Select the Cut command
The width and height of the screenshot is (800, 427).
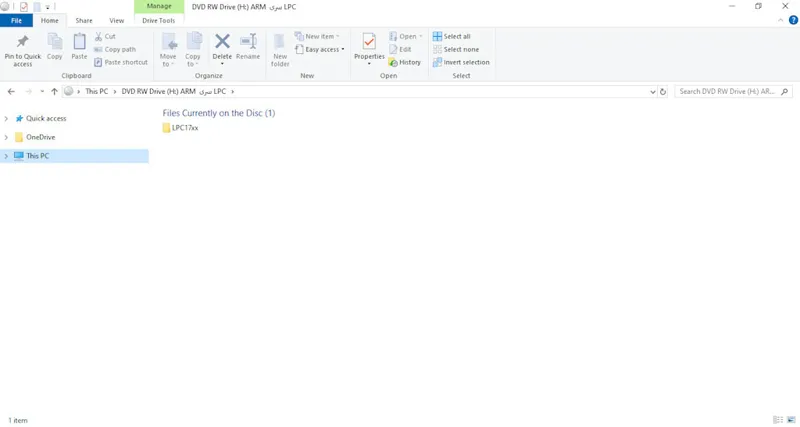(x=105, y=36)
